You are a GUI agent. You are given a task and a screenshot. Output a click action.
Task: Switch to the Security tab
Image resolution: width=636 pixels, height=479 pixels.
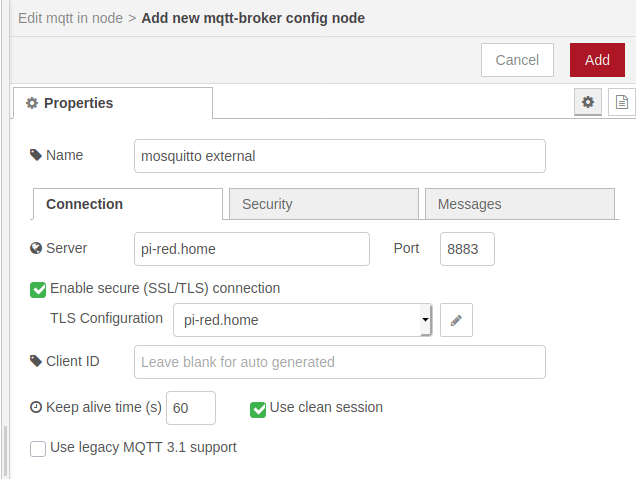[324, 204]
